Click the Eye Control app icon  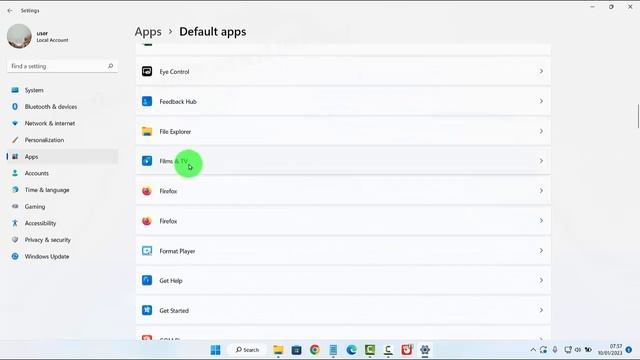point(147,71)
